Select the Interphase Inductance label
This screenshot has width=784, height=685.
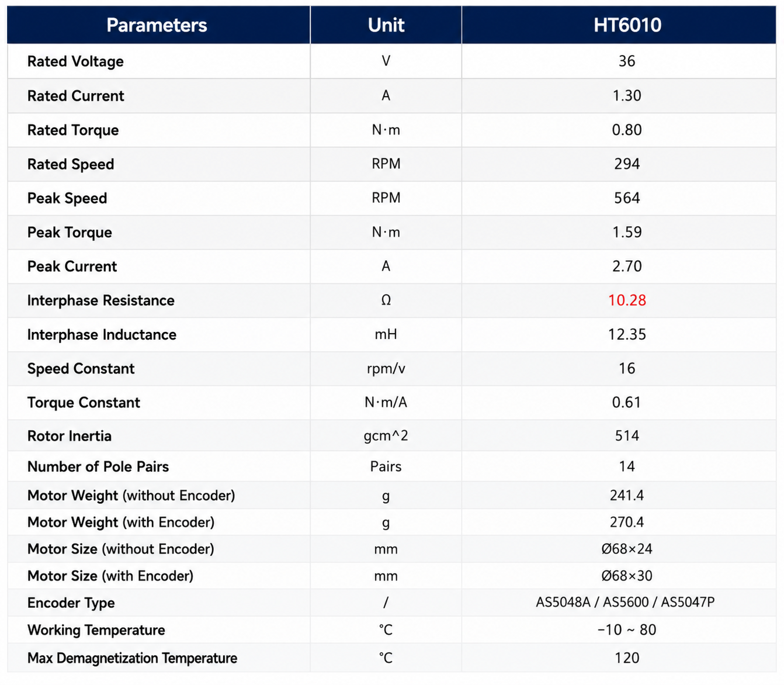tap(102, 334)
